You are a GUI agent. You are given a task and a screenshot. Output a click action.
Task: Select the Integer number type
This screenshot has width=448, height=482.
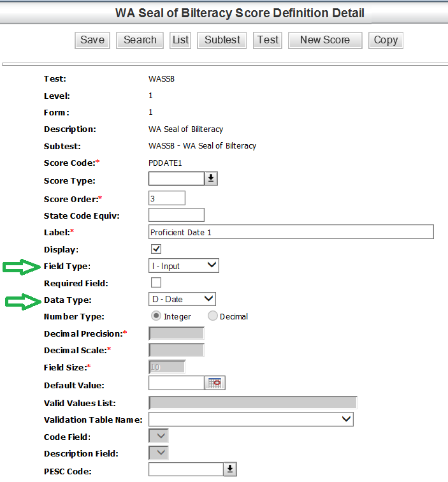click(155, 316)
